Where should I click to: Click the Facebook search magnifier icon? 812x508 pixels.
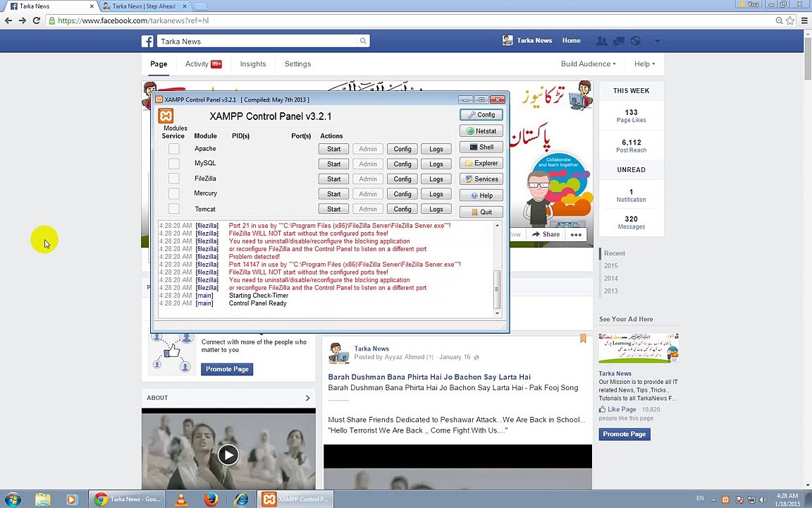363,41
